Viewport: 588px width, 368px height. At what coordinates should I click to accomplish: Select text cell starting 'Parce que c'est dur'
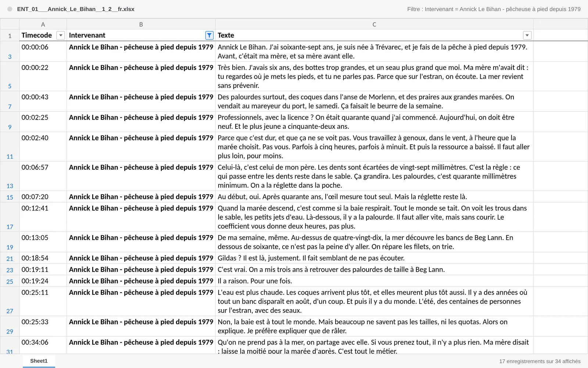(x=374, y=147)
